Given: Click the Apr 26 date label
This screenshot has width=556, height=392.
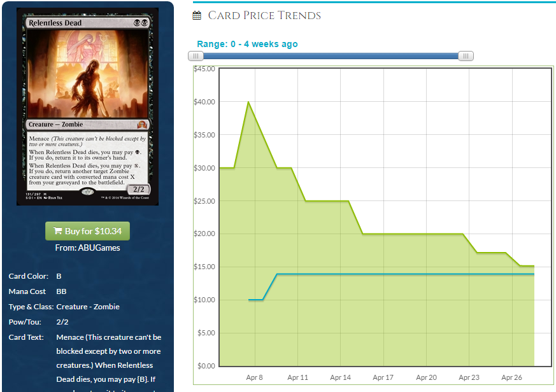Looking at the screenshot, I should 511,377.
